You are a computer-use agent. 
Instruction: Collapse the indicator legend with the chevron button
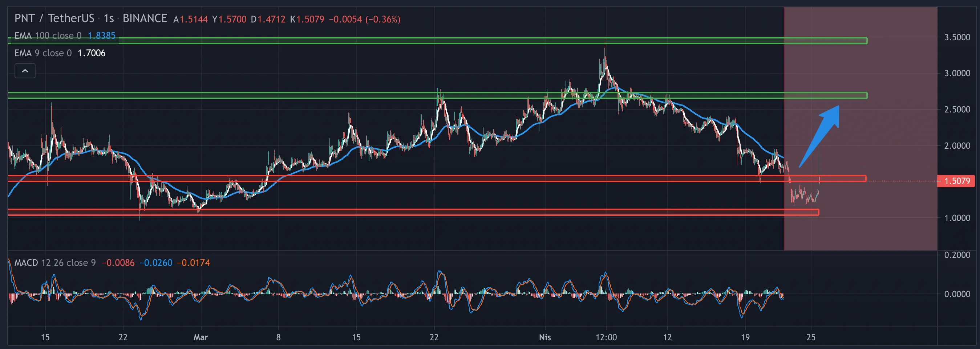coord(25,71)
